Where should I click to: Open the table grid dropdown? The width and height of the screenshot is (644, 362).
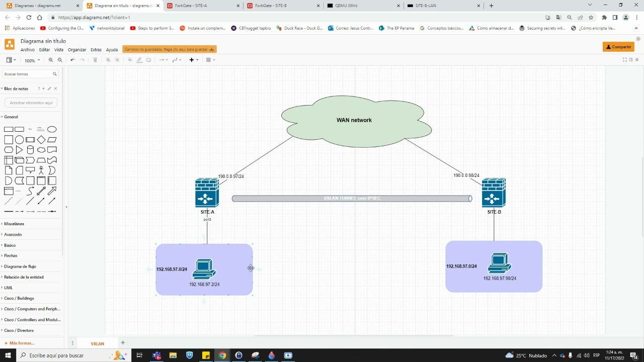click(210, 60)
